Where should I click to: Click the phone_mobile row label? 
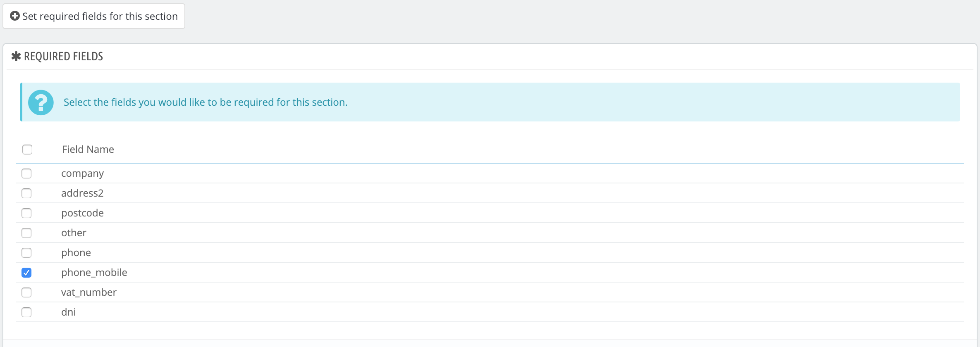click(94, 273)
